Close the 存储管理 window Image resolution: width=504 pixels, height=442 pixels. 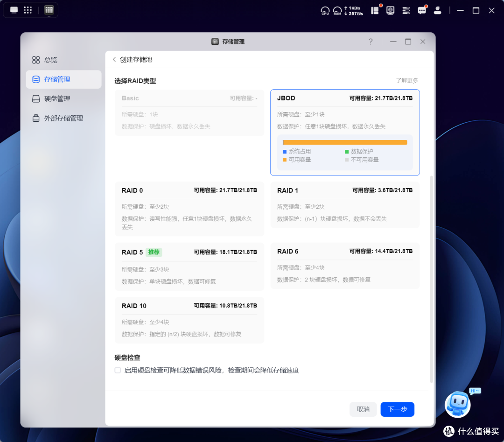(x=423, y=42)
